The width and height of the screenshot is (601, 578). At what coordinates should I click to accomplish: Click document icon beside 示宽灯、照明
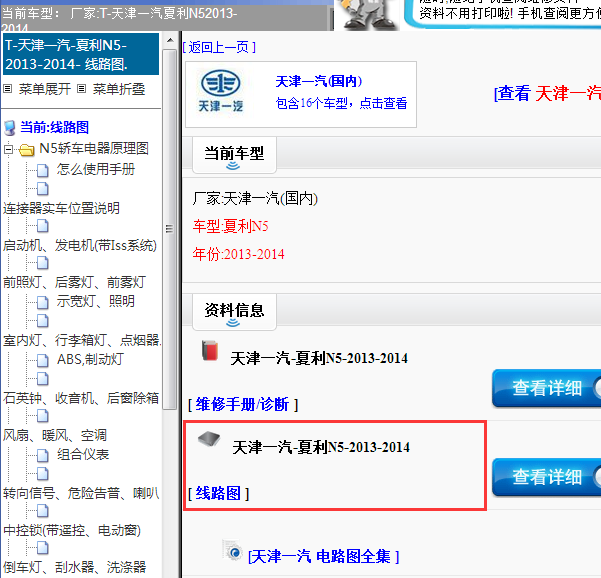pyautogui.click(x=43, y=302)
